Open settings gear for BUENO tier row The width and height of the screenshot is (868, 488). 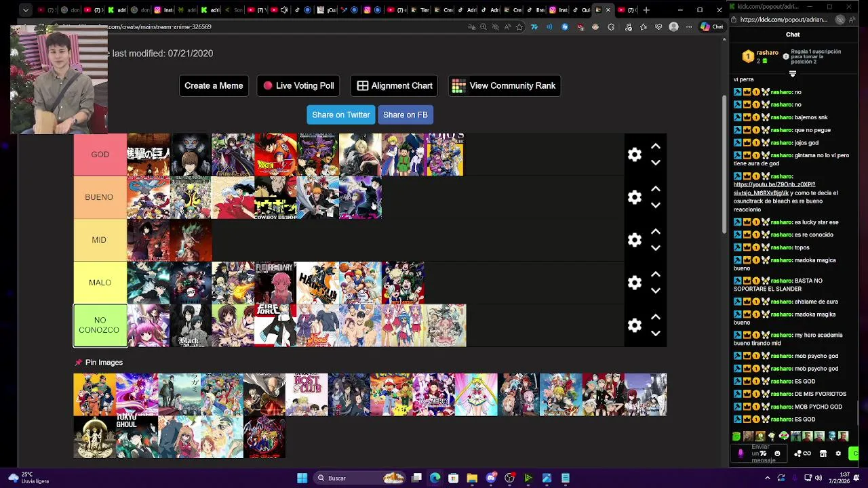634,197
